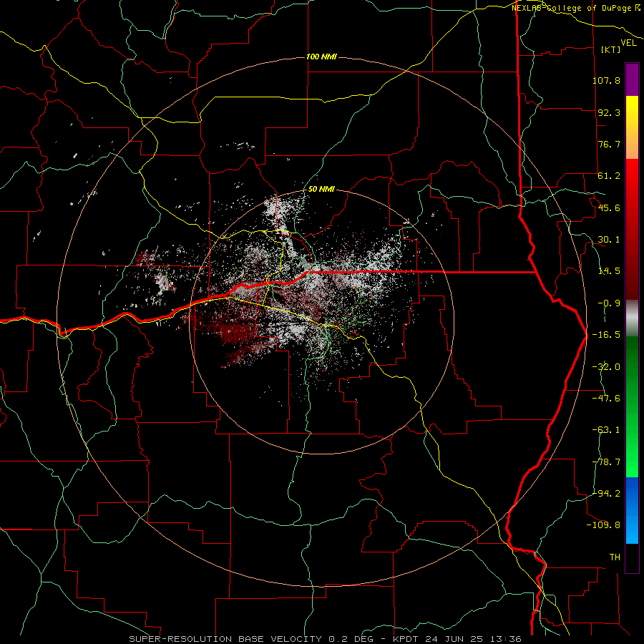Click the blue segment of color bar
The width and height of the screenshot is (644, 644).
(632, 510)
